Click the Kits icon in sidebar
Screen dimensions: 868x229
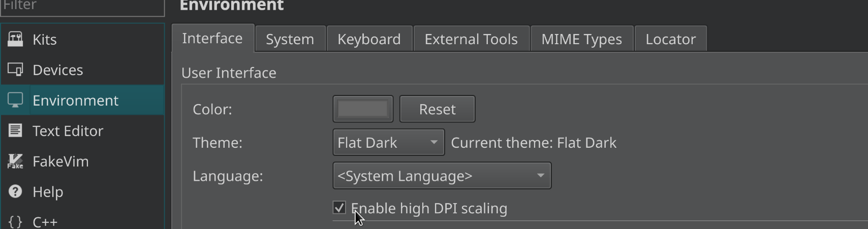15,39
